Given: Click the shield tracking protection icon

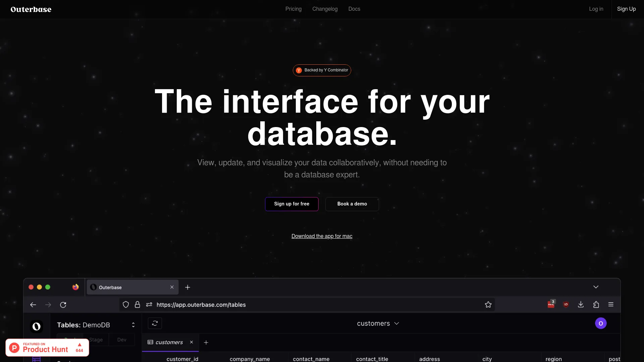Looking at the screenshot, I should point(126,305).
